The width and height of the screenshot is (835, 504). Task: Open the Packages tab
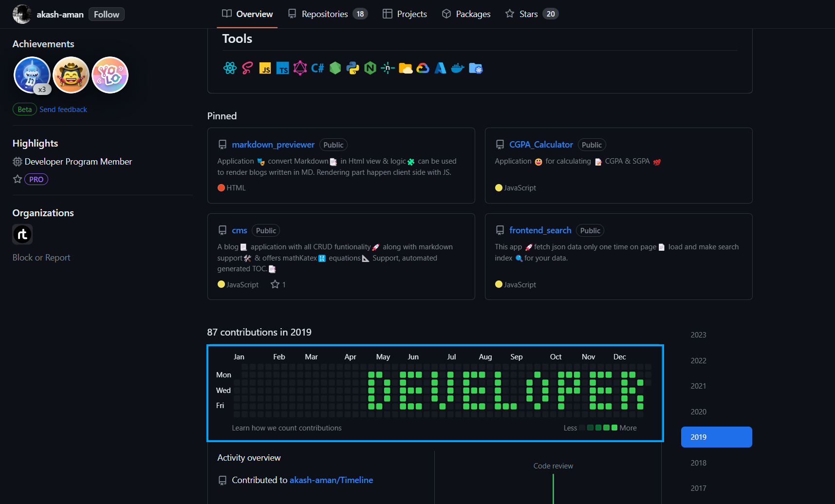(465, 14)
